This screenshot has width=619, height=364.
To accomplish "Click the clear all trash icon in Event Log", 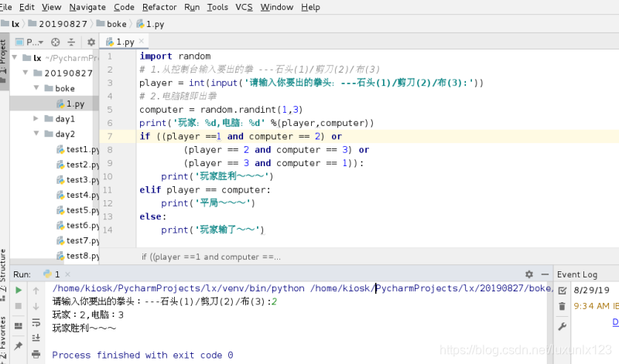I will 563,306.
